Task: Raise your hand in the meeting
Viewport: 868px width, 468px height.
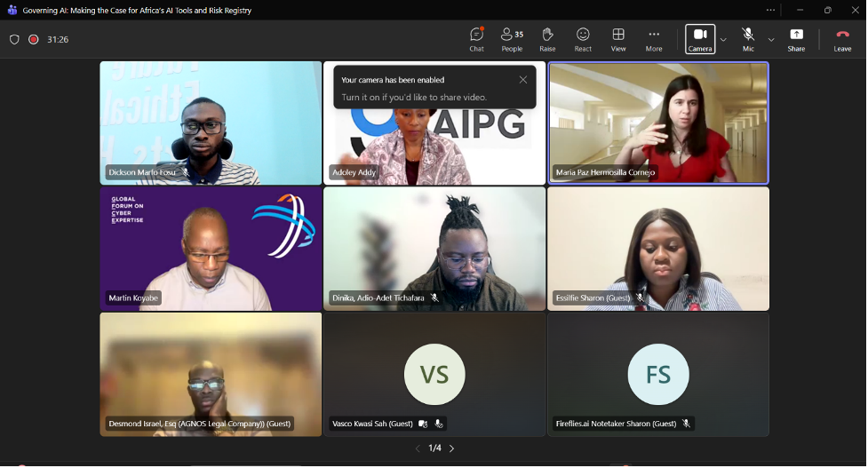Action: (547, 39)
